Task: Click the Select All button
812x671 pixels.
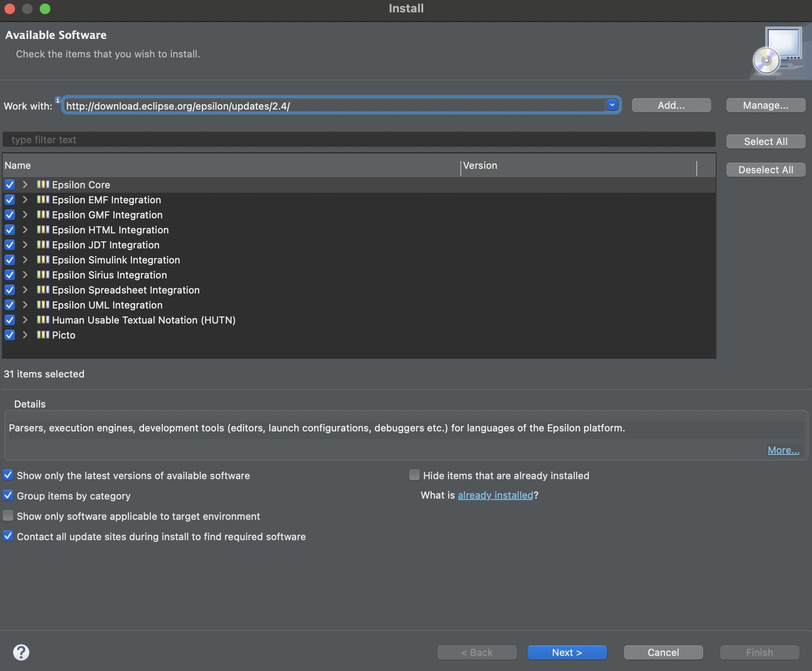Action: click(766, 141)
